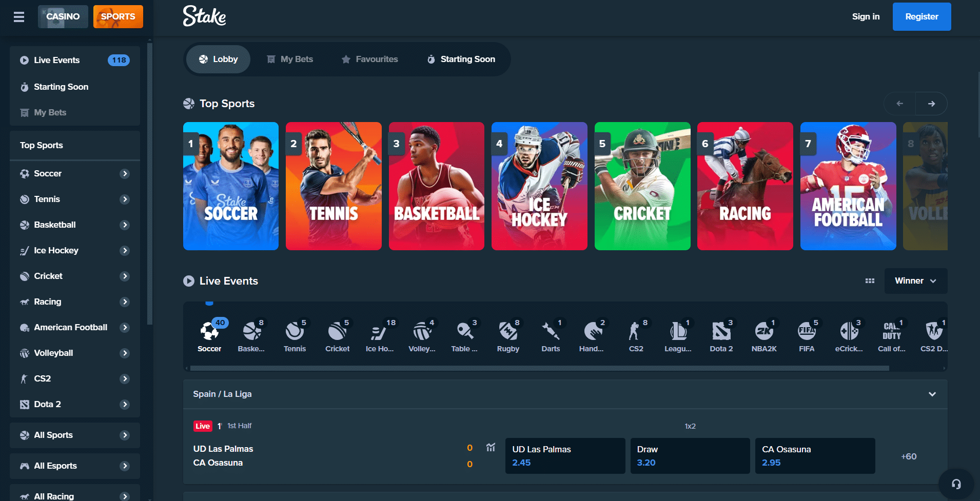Expand Volleyball in the sidebar

tap(125, 353)
